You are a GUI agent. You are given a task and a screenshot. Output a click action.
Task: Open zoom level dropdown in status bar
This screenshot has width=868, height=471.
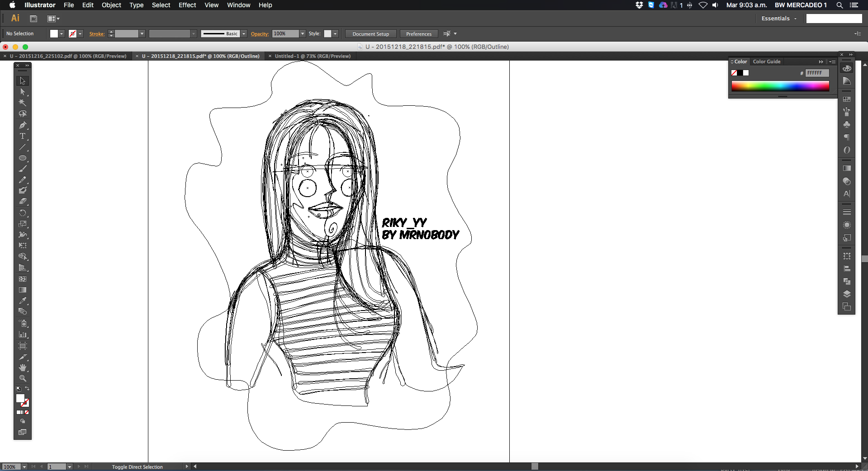tap(24, 466)
